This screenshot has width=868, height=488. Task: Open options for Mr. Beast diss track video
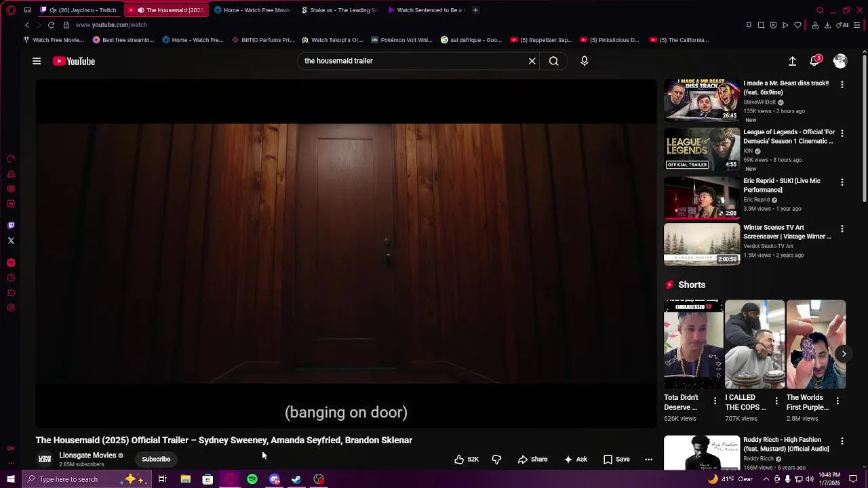pyautogui.click(x=842, y=85)
